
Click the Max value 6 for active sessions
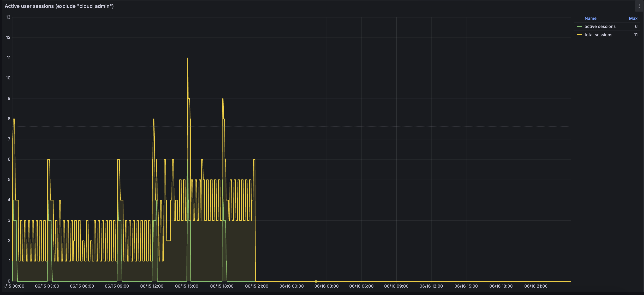tap(636, 26)
